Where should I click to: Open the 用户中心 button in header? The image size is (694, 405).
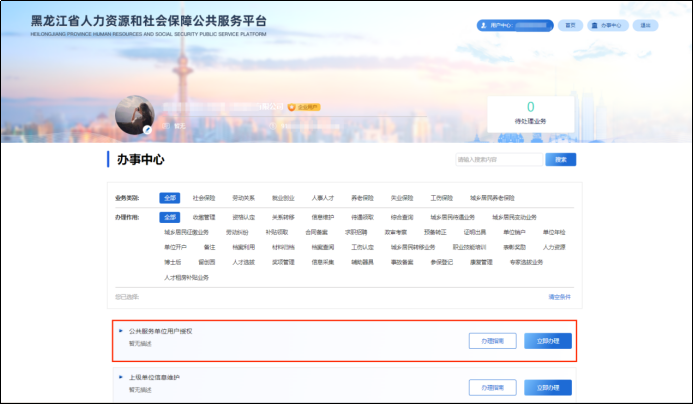point(515,25)
